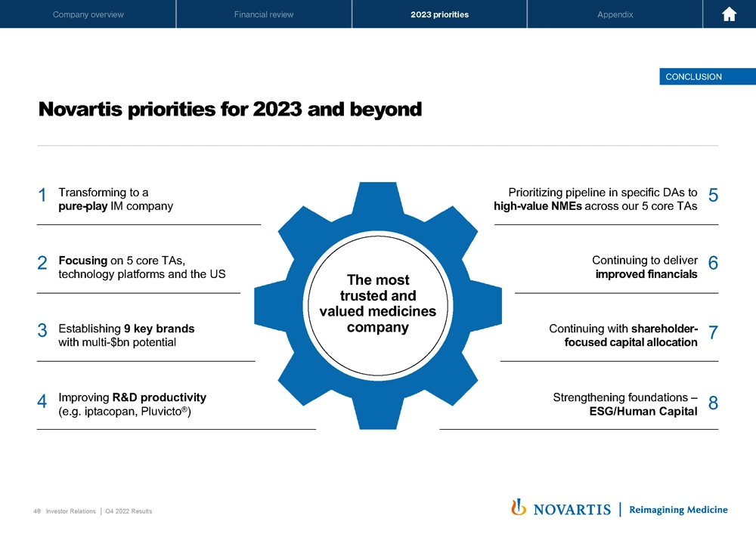
Task: Switch to the Financial review tab
Action: pyautogui.click(x=264, y=14)
